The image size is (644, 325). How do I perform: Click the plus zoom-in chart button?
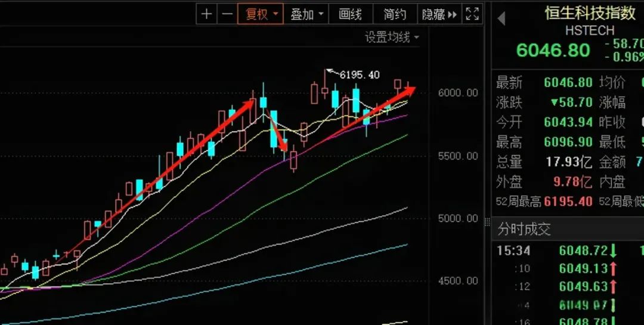[x=206, y=14]
